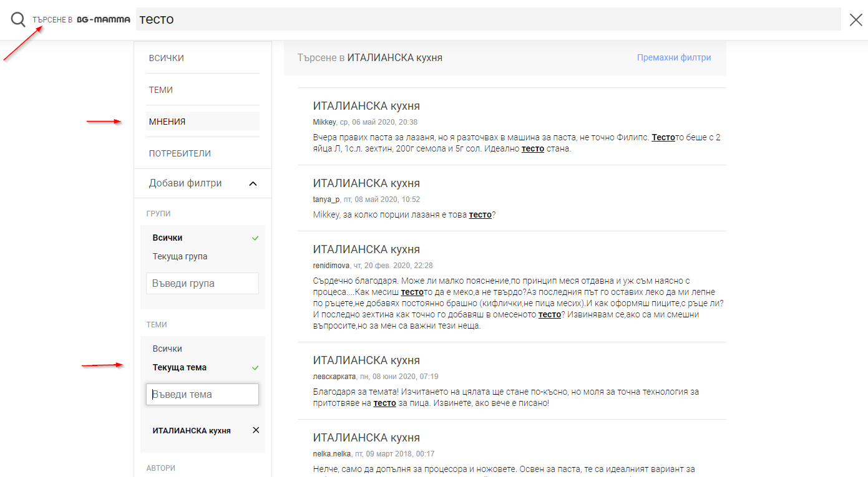This screenshot has width=868, height=477.
Task: Collapse the Добави филтри section
Action: pos(253,183)
